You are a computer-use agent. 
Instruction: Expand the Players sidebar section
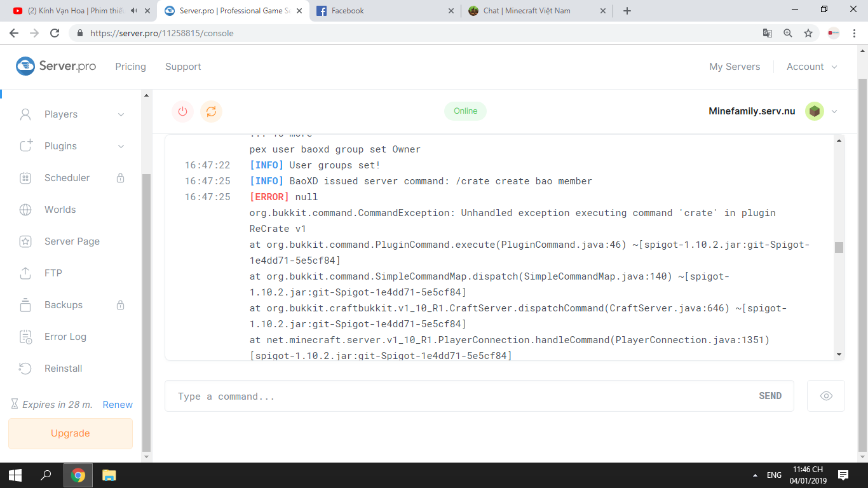(x=121, y=114)
